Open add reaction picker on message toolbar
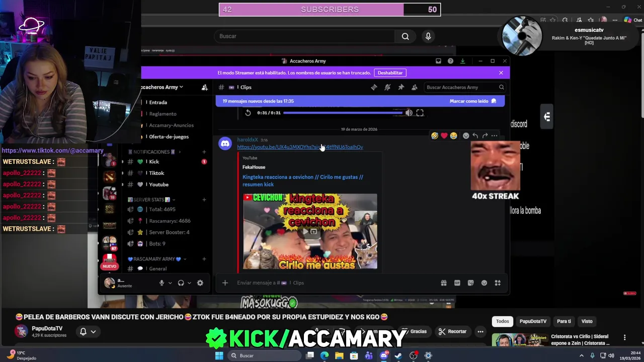644x362 pixels. 466,135
